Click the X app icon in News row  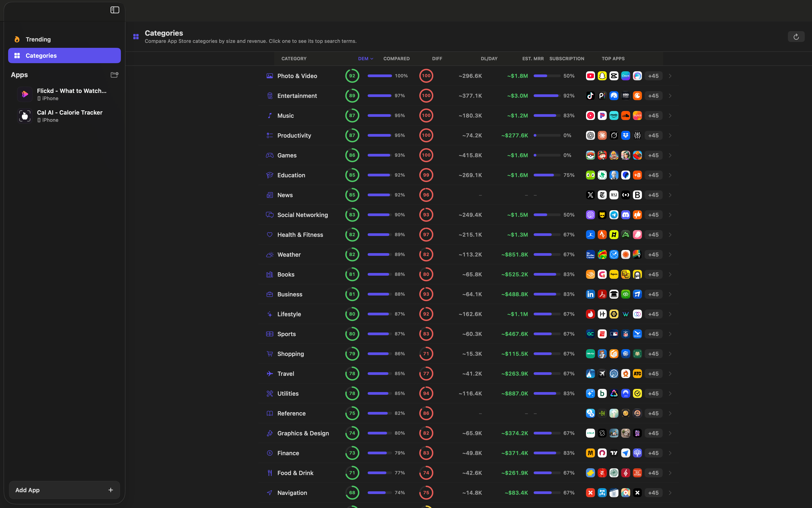coord(590,195)
